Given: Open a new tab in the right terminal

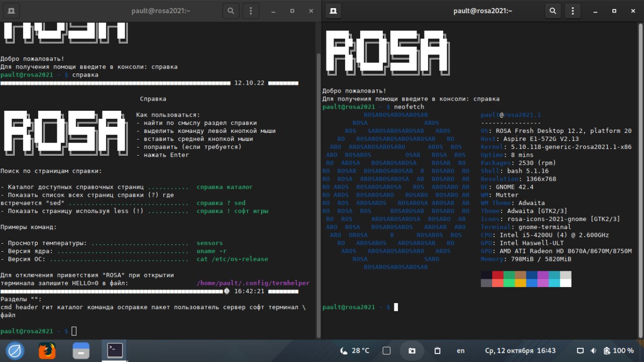Looking at the screenshot, I should coord(333,11).
